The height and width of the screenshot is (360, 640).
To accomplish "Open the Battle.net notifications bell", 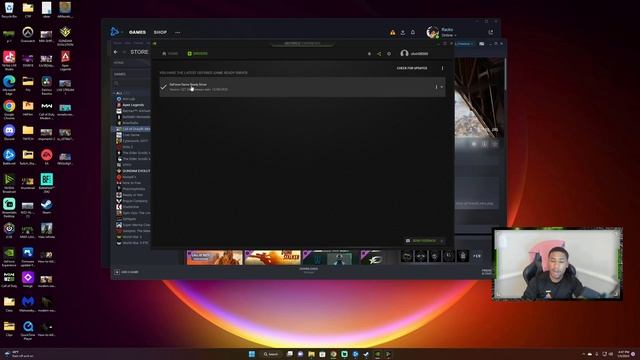I will (413, 32).
